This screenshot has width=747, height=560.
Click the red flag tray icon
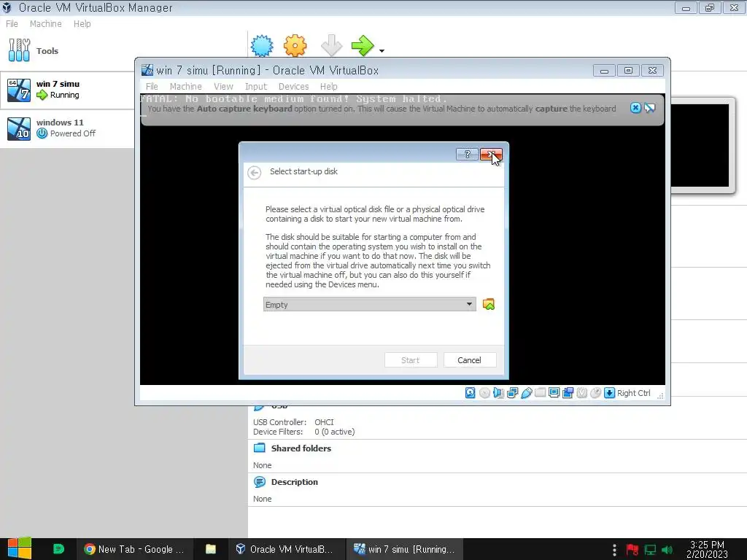(632, 550)
